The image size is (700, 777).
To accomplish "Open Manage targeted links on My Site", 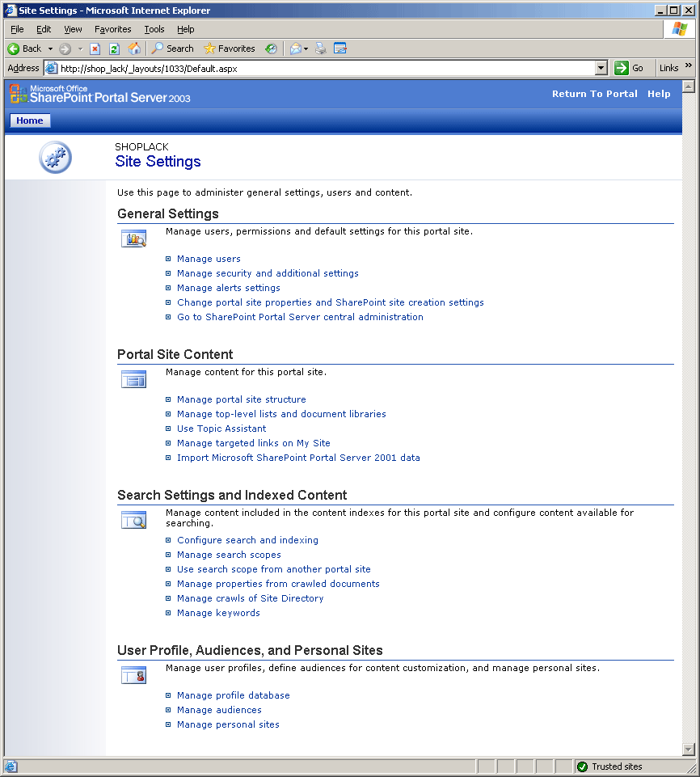I will coord(254,443).
